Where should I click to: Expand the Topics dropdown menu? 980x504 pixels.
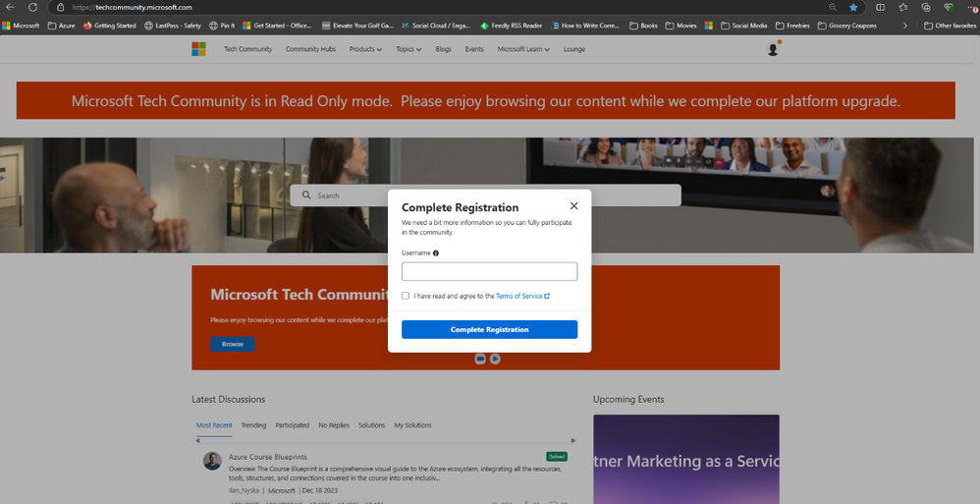coord(408,49)
